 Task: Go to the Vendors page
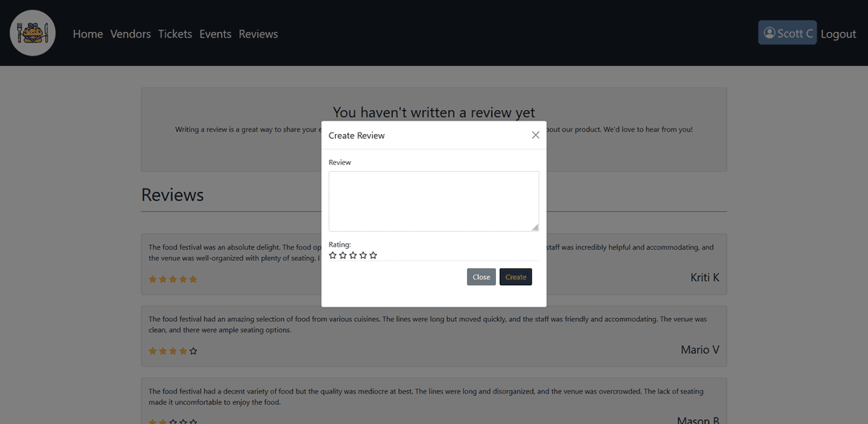click(x=130, y=34)
